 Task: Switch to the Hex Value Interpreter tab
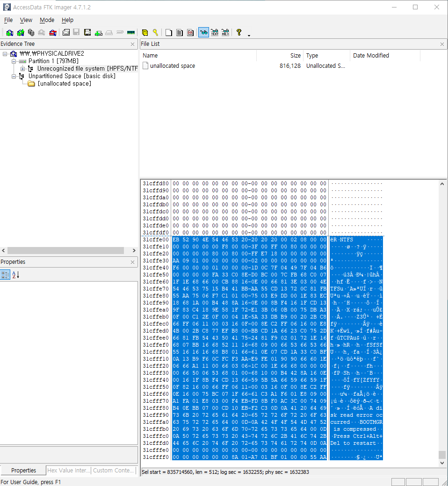tap(68, 470)
